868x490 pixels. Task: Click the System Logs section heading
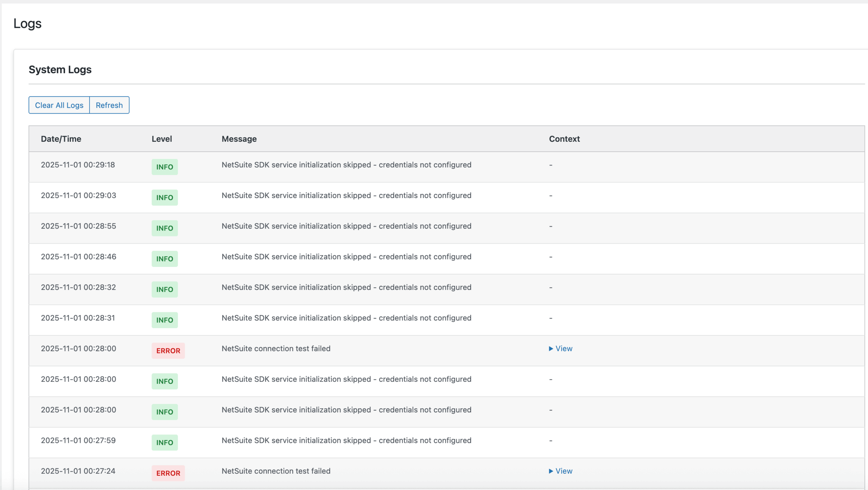(x=60, y=70)
